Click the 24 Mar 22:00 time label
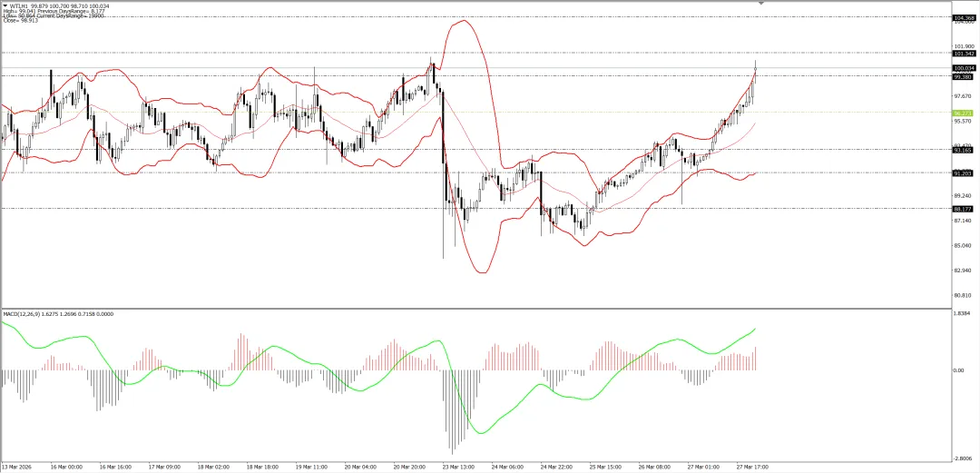This screenshot has width=980, height=473. point(557,467)
